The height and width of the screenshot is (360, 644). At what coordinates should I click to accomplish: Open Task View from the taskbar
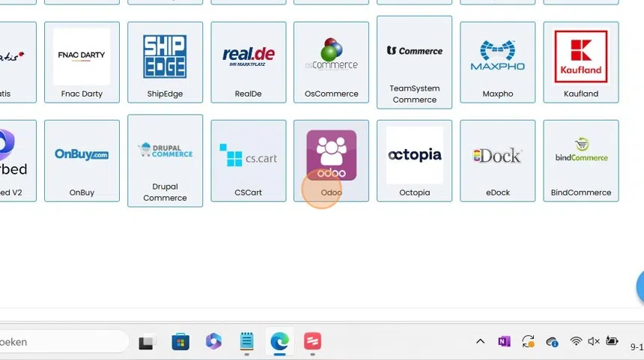147,342
